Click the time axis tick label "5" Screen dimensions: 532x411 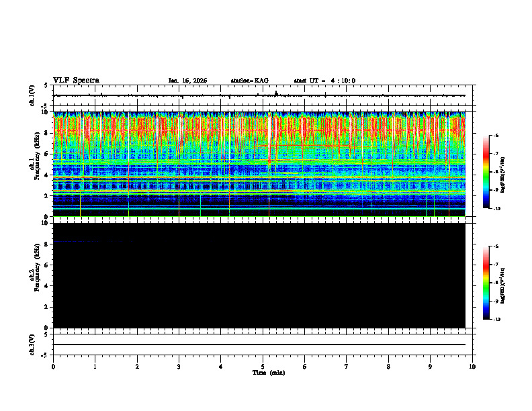click(263, 367)
